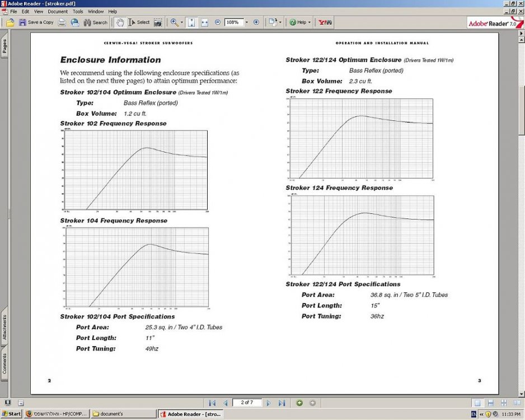Click the Help toolbar button

[298, 22]
